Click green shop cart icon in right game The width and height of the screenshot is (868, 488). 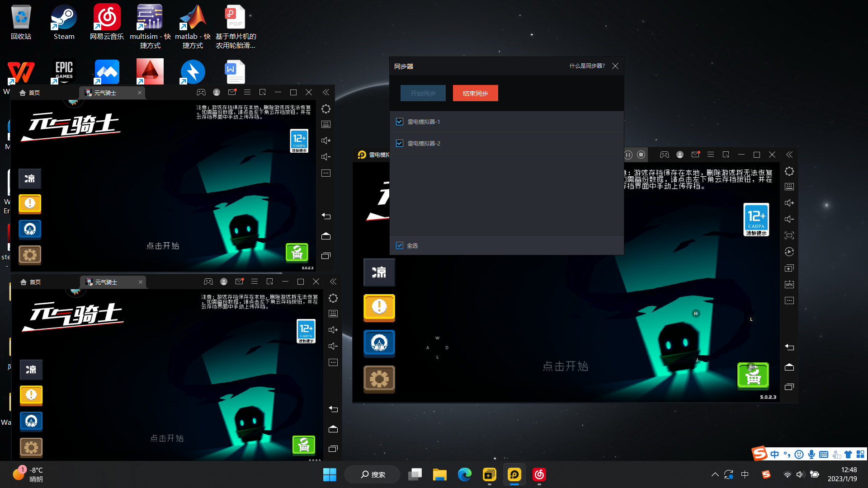(753, 375)
